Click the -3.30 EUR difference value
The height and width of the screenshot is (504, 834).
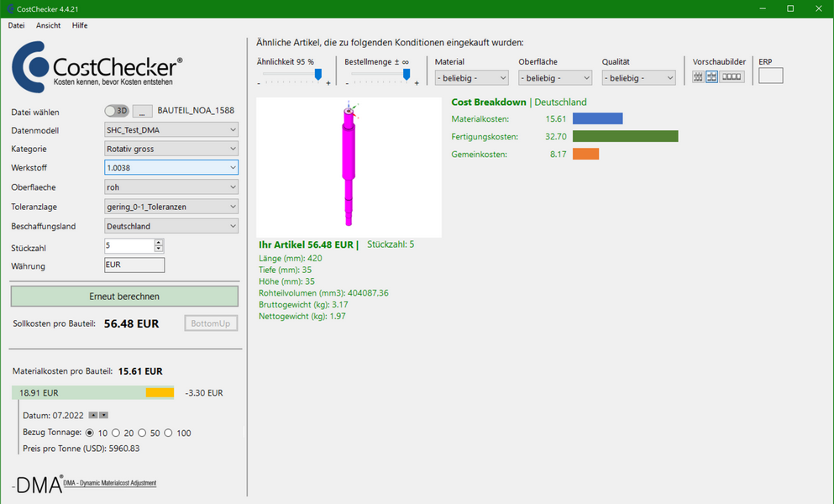point(204,393)
